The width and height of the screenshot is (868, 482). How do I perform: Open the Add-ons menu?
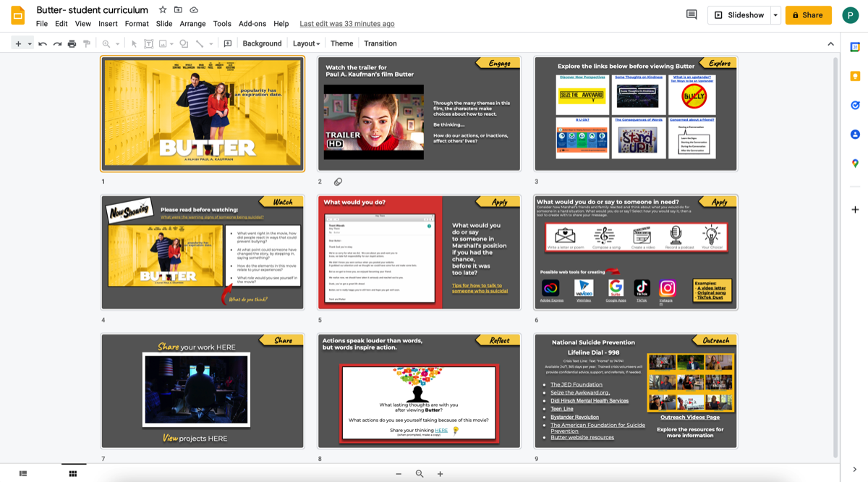click(252, 24)
